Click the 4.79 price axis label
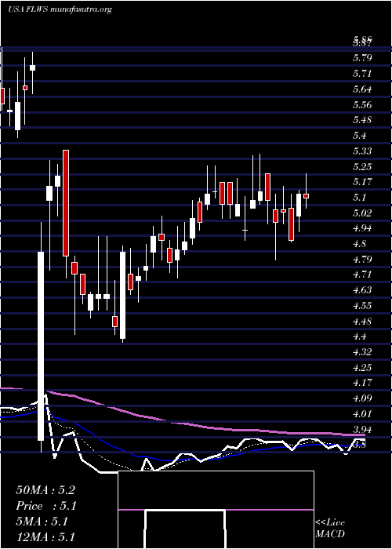 point(362,260)
